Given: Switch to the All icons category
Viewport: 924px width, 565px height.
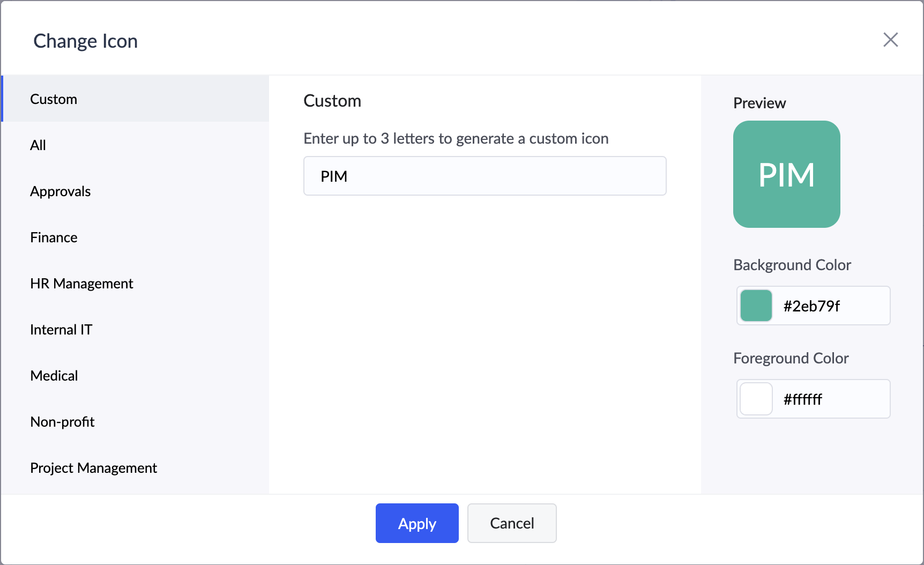Looking at the screenshot, I should 38,145.
